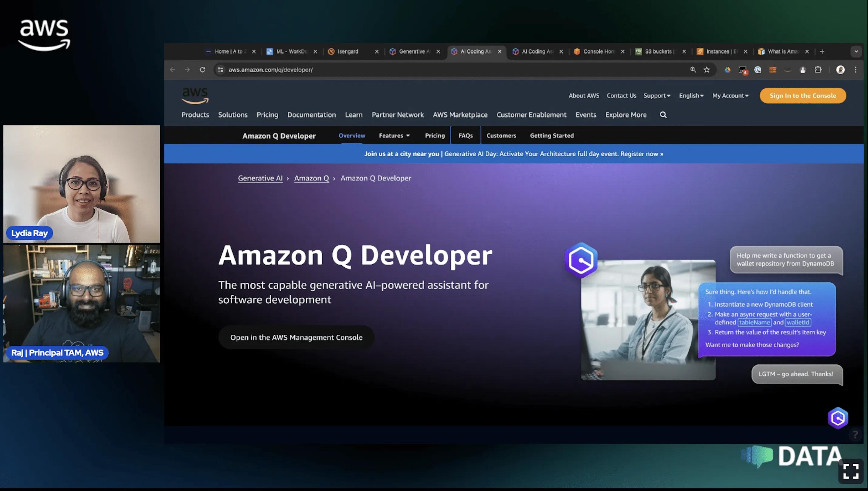The width and height of the screenshot is (868, 491).
Task: Open the Chrome three-dot menu
Action: point(856,70)
